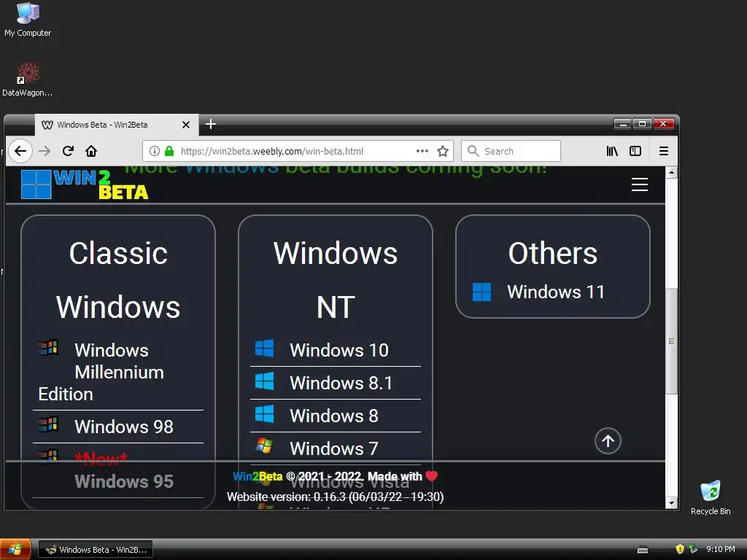The width and height of the screenshot is (747, 560).
Task: Open page actions three-dots menu
Action: click(x=422, y=151)
